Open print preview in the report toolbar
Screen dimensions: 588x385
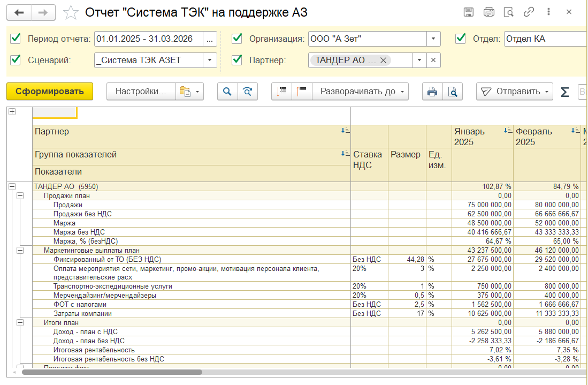tap(453, 92)
